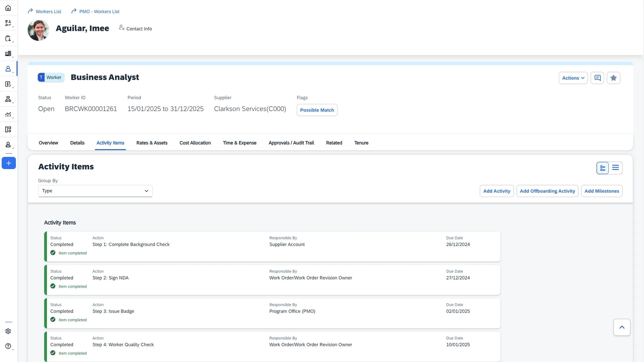This screenshot has height=362, width=644.
Task: Click the blue plus create button
Action: tap(9, 163)
